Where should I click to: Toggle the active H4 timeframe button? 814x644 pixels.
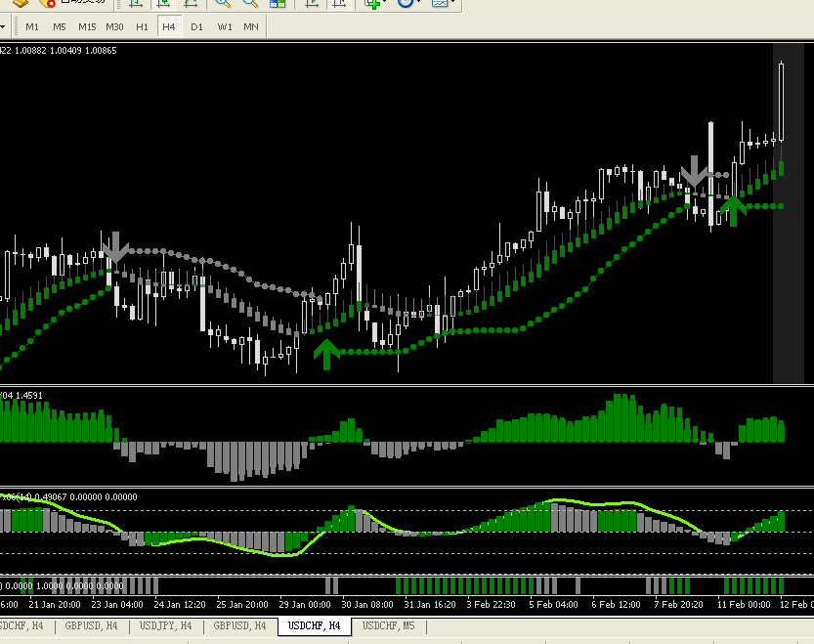[x=169, y=27]
